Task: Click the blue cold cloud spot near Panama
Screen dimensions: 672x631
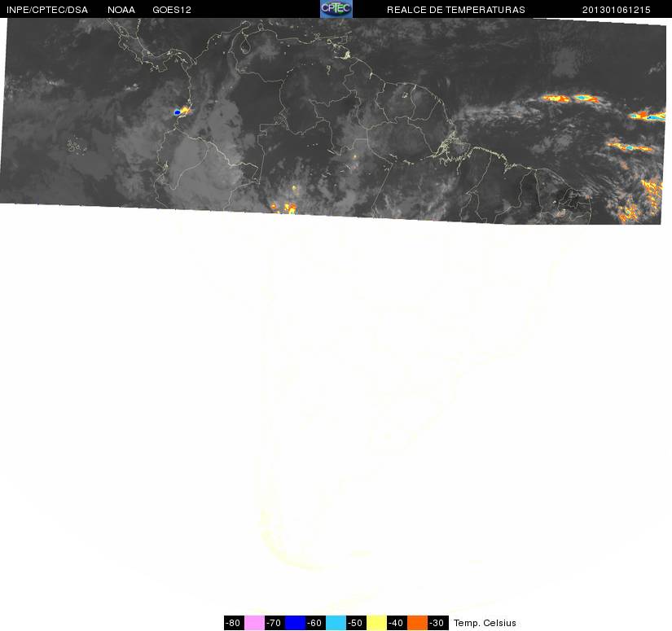Action: pos(177,112)
